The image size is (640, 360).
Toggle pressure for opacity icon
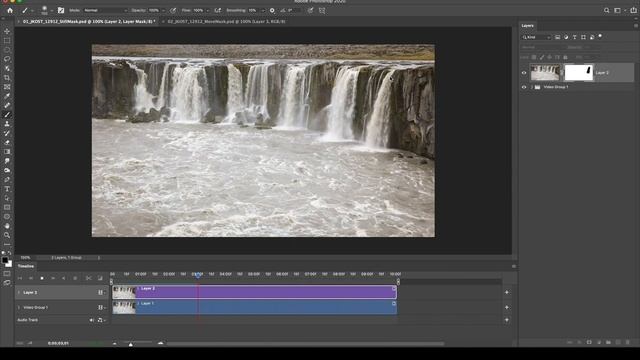173,11
